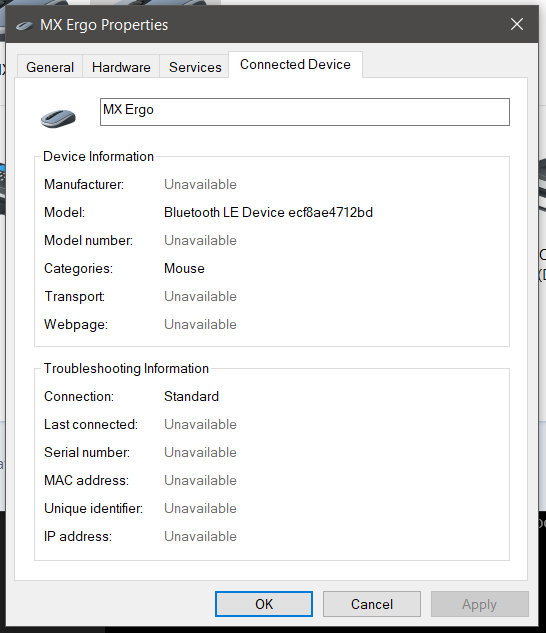Click the Transport label
The height and width of the screenshot is (633, 546).
click(75, 296)
